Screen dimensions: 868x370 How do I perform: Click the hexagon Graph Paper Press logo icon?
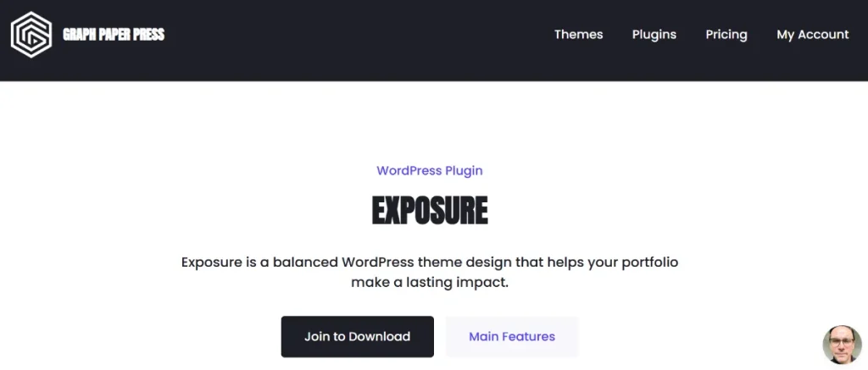tap(31, 35)
